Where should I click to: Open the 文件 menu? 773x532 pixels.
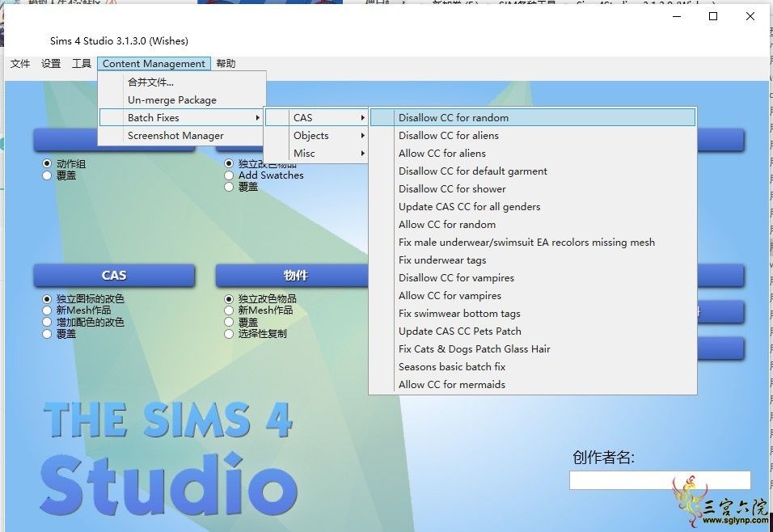point(20,64)
